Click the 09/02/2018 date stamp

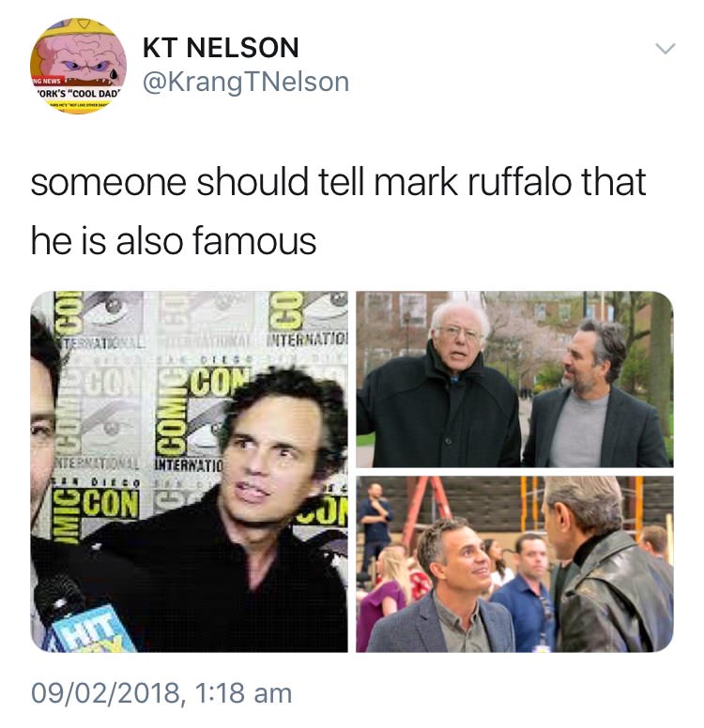107,693
